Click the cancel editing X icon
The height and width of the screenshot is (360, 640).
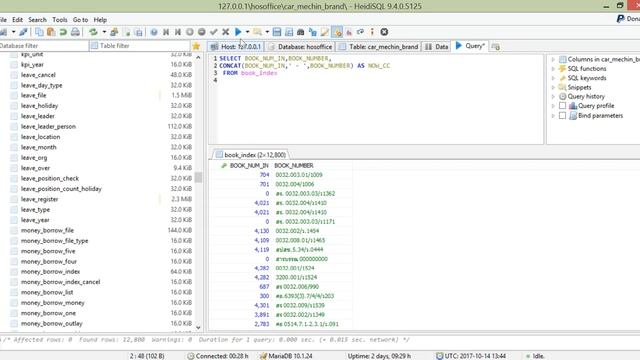click(x=225, y=32)
